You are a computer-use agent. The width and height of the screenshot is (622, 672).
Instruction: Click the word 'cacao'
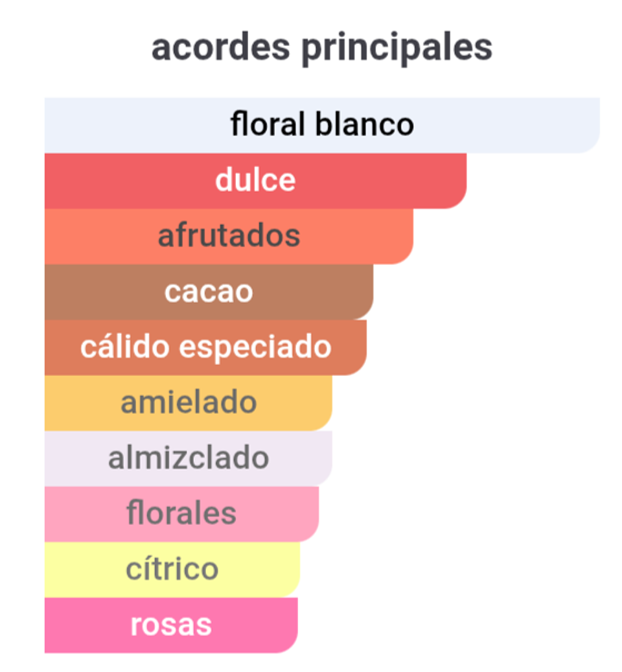(208, 292)
